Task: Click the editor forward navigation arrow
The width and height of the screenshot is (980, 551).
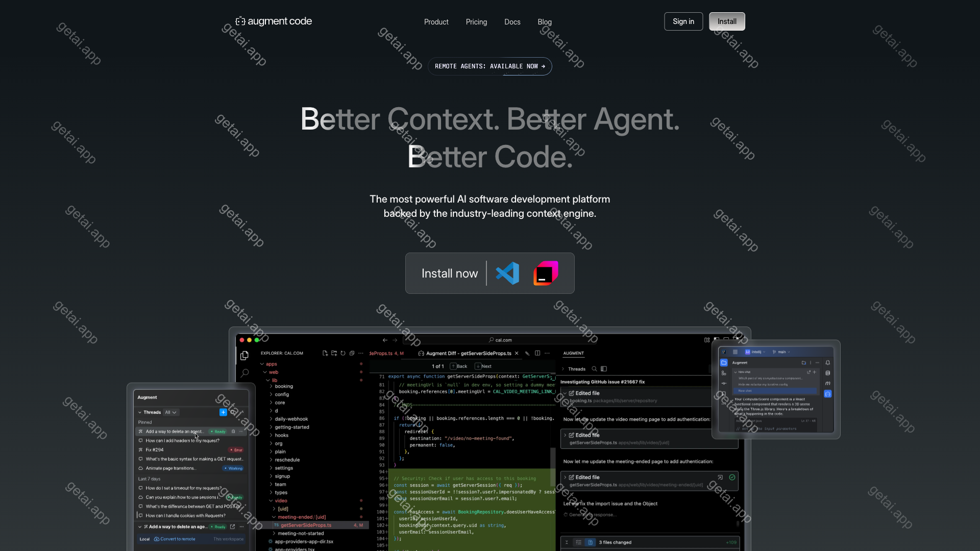Action: point(395,340)
